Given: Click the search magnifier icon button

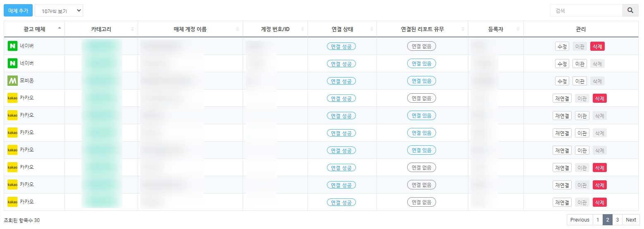Looking at the screenshot, I should [x=630, y=10].
